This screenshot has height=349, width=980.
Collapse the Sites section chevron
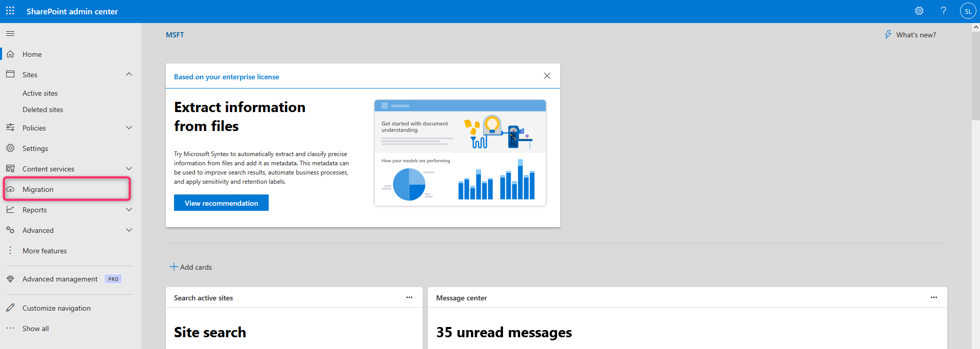coord(129,74)
